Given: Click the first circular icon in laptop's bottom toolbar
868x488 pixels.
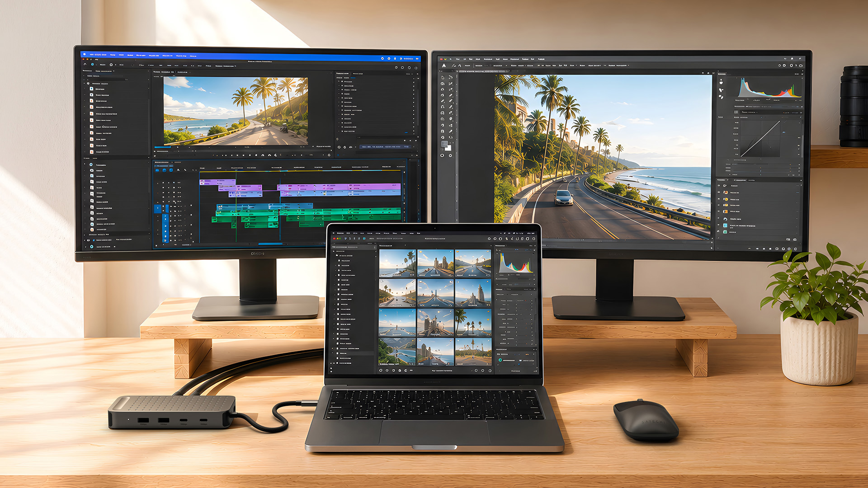Looking at the screenshot, I should [381, 371].
